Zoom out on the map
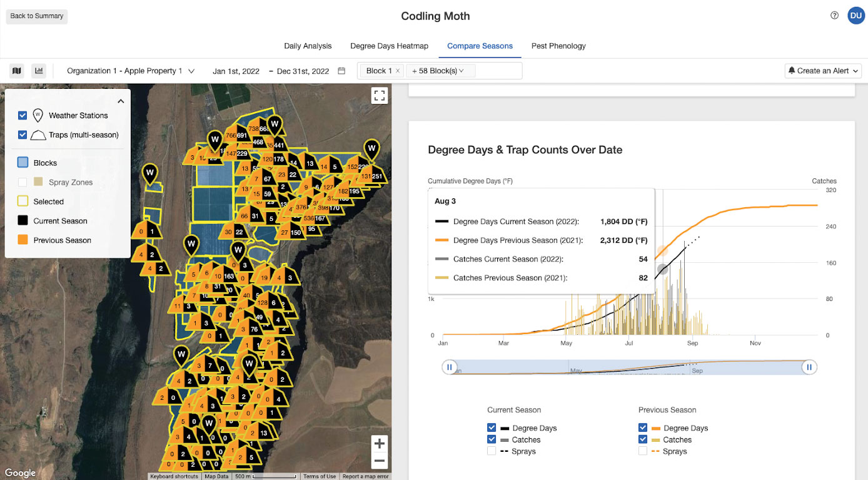Screen dimensions: 868x480 point(379,461)
